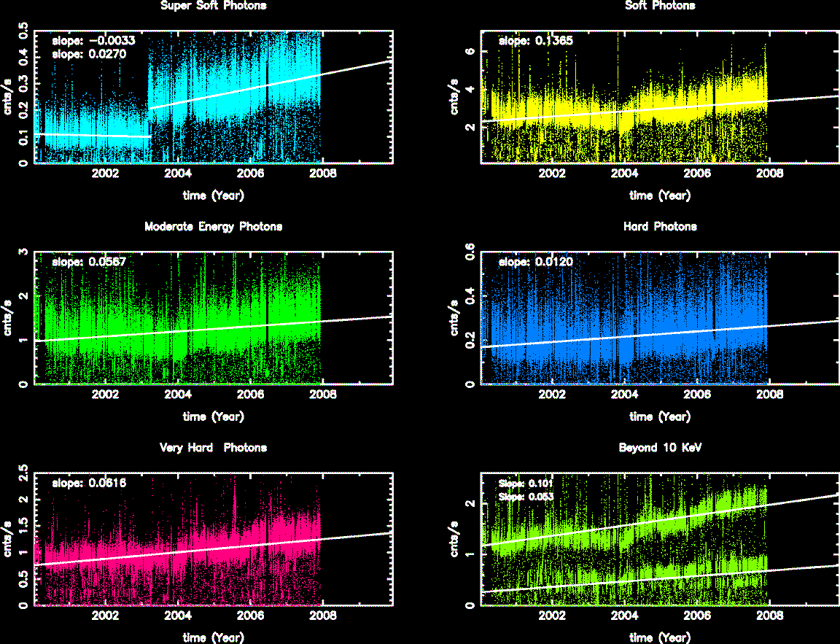Viewport: 840px width, 644px height.
Task: Click 'time (Year)' axis label under Beyond 10 KeV
Action: coord(660,637)
